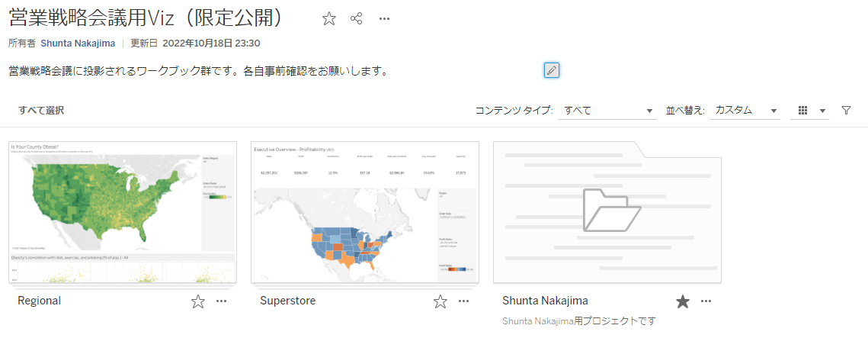The height and width of the screenshot is (351, 868).
Task: Click the project title 営業戦略会議用Viz（限定公開）
Action: pyautogui.click(x=147, y=18)
